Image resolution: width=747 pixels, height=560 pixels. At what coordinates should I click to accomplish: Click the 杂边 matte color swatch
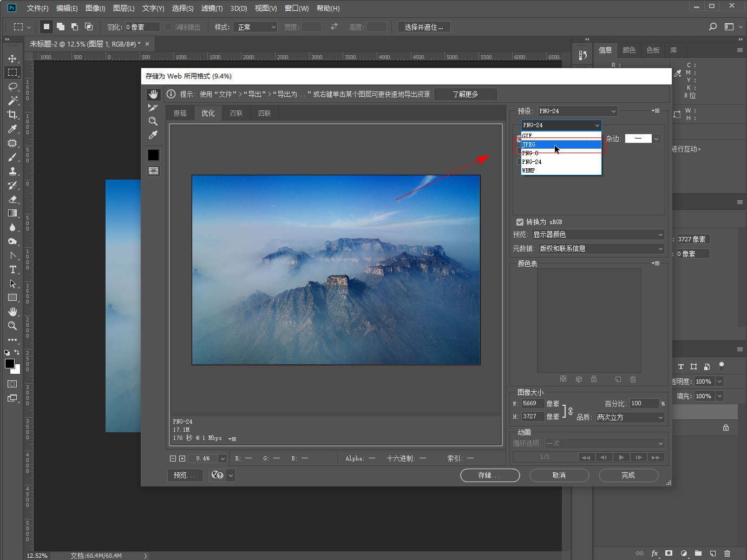click(638, 139)
